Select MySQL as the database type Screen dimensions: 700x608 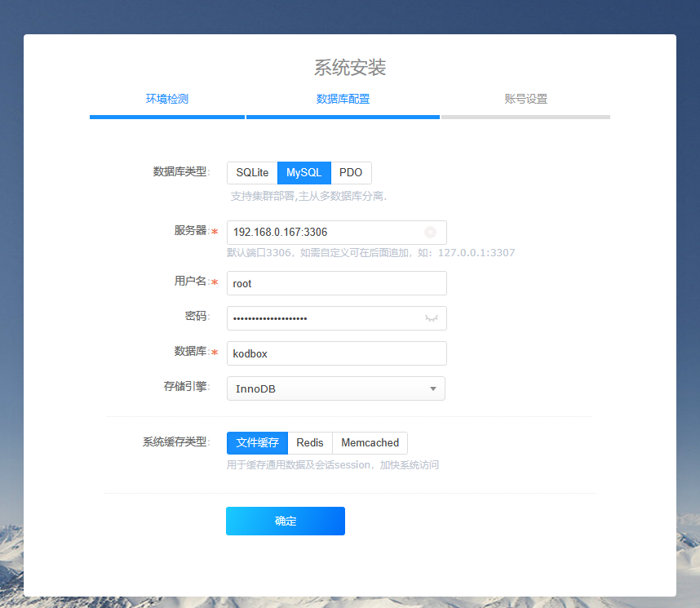303,172
